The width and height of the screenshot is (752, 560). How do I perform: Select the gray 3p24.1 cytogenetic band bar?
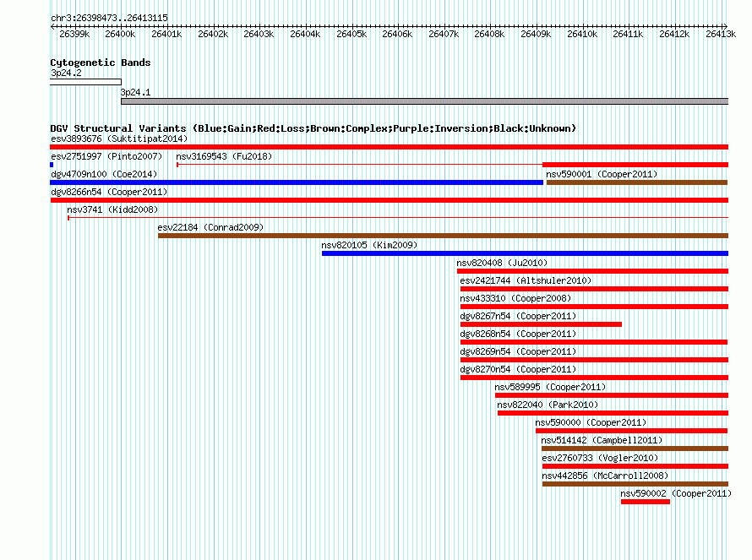[x=424, y=101]
